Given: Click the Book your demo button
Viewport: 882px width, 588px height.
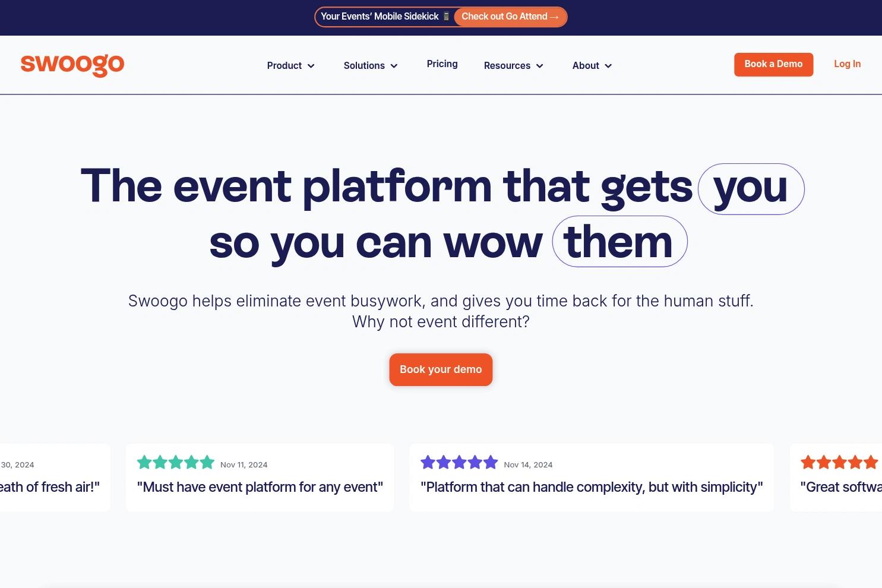Looking at the screenshot, I should pyautogui.click(x=441, y=369).
